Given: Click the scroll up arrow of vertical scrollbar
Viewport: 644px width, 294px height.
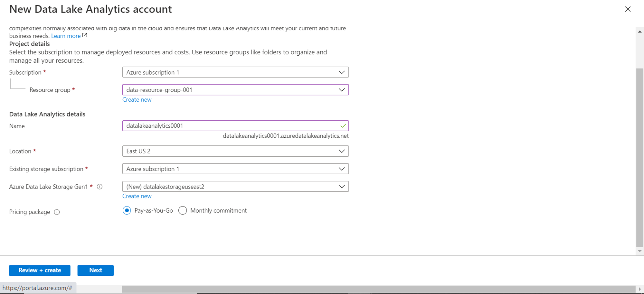Looking at the screenshot, I should coord(640,32).
